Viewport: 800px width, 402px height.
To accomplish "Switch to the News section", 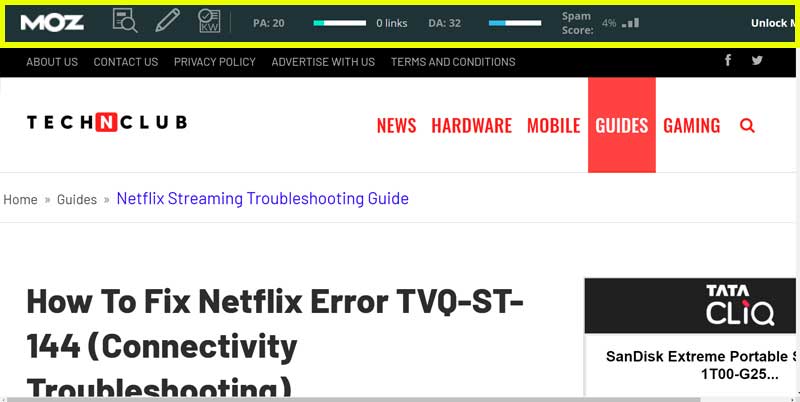I will (396, 125).
